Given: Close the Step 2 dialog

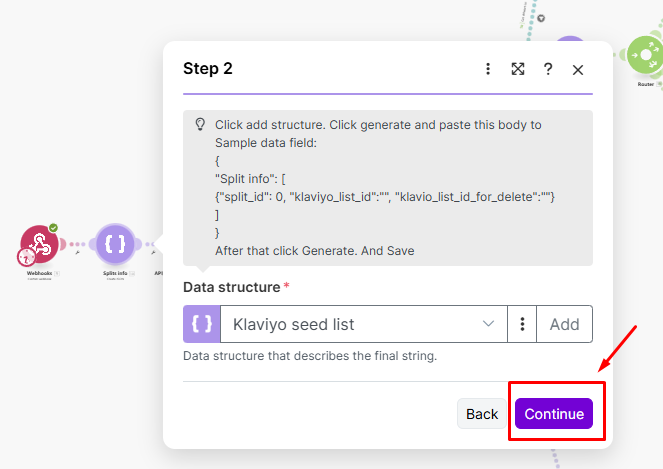Looking at the screenshot, I should coord(578,69).
